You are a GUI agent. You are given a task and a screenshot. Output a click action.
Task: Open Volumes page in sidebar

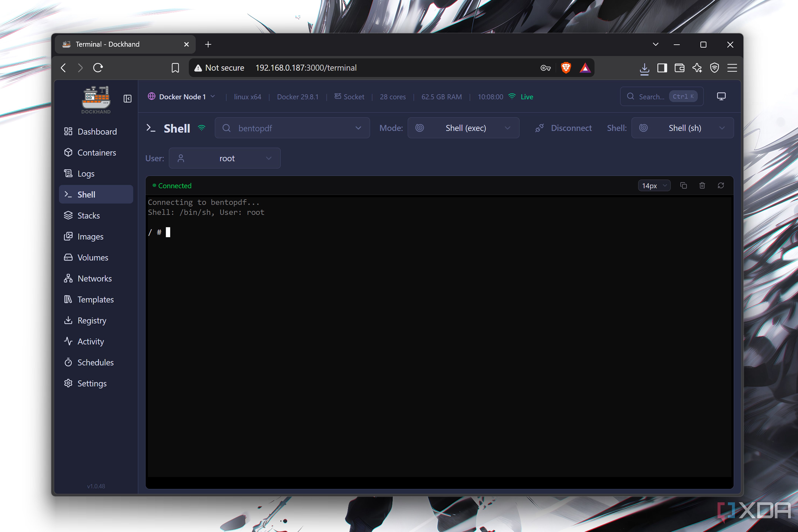[x=96, y=258]
